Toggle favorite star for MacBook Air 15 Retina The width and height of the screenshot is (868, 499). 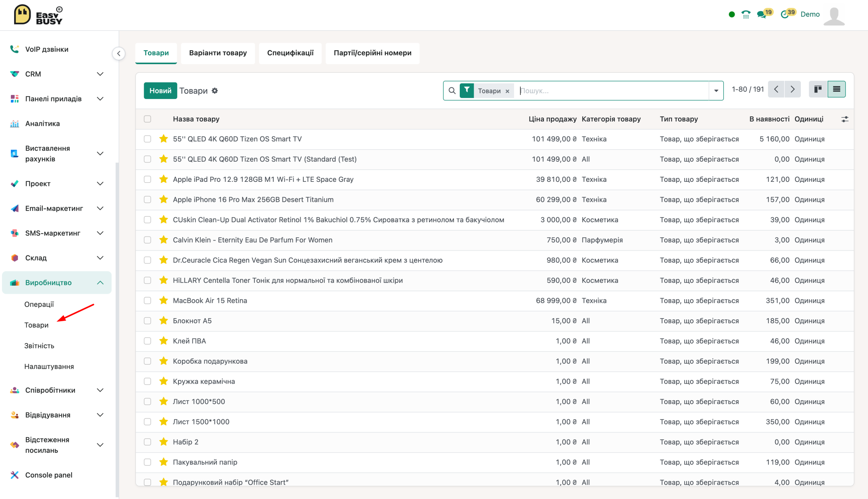coord(164,301)
